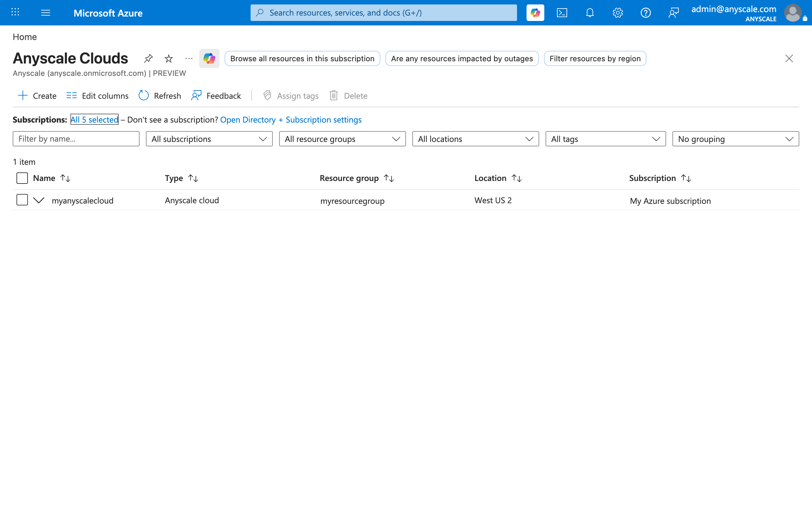The image size is (812, 508).
Task: Sort by Name column arrows
Action: (x=65, y=178)
